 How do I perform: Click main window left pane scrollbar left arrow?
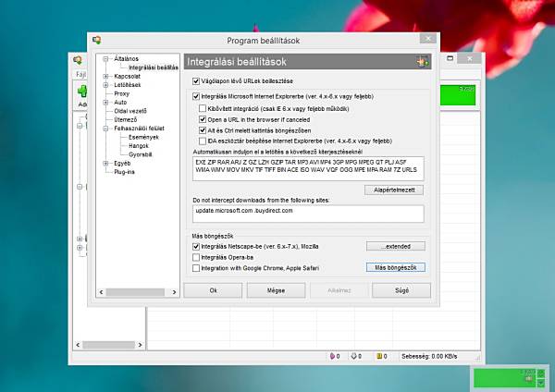(79, 345)
